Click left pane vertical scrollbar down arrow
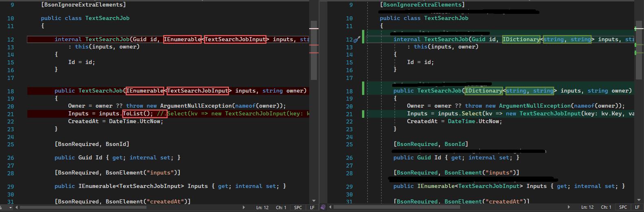Screen dimensions: 644x212 coord(314,201)
